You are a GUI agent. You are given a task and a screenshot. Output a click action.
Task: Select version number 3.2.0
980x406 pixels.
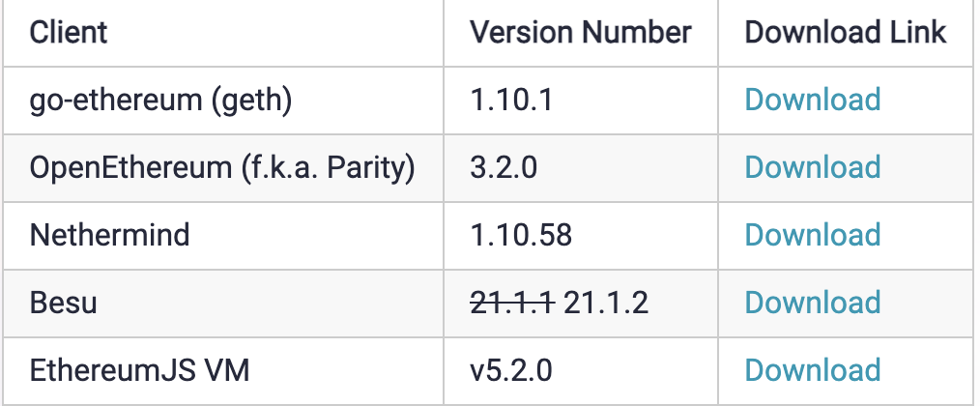point(503,167)
